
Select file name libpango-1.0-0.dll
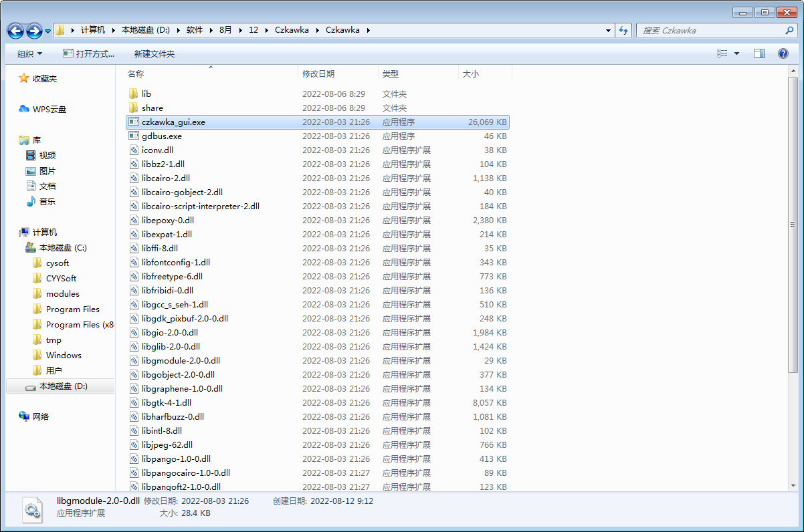(176, 458)
